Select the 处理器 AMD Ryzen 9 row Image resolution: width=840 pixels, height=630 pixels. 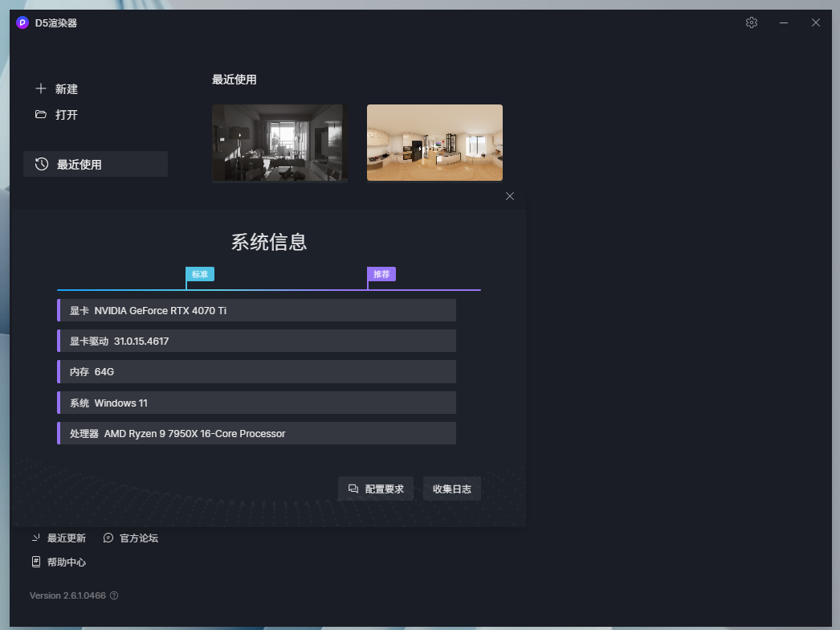[x=257, y=433]
